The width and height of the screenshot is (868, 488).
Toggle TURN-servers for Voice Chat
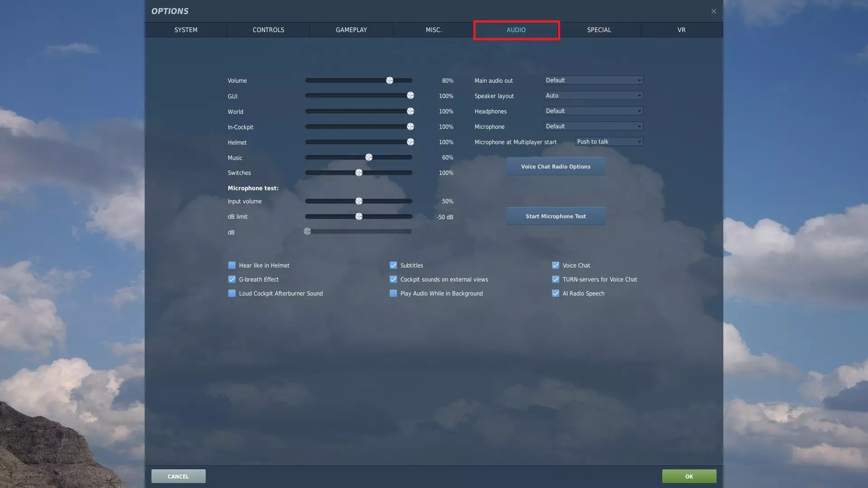point(556,279)
